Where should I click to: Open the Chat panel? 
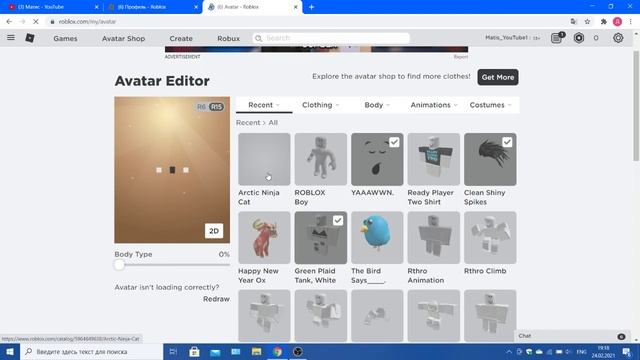pyautogui.click(x=571, y=336)
